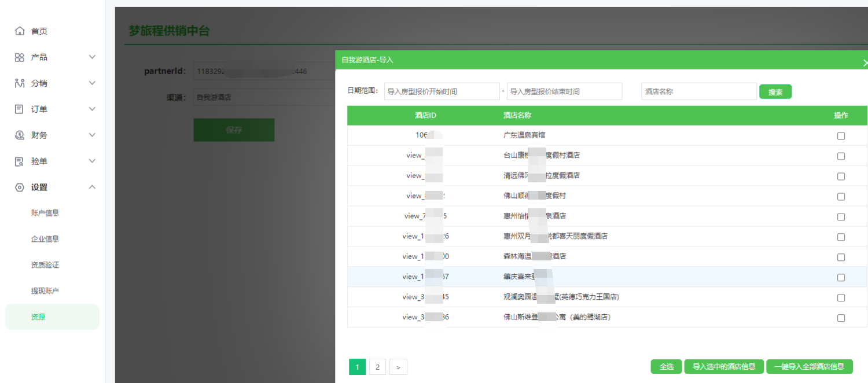Click the 财务 finance icon

(20, 135)
